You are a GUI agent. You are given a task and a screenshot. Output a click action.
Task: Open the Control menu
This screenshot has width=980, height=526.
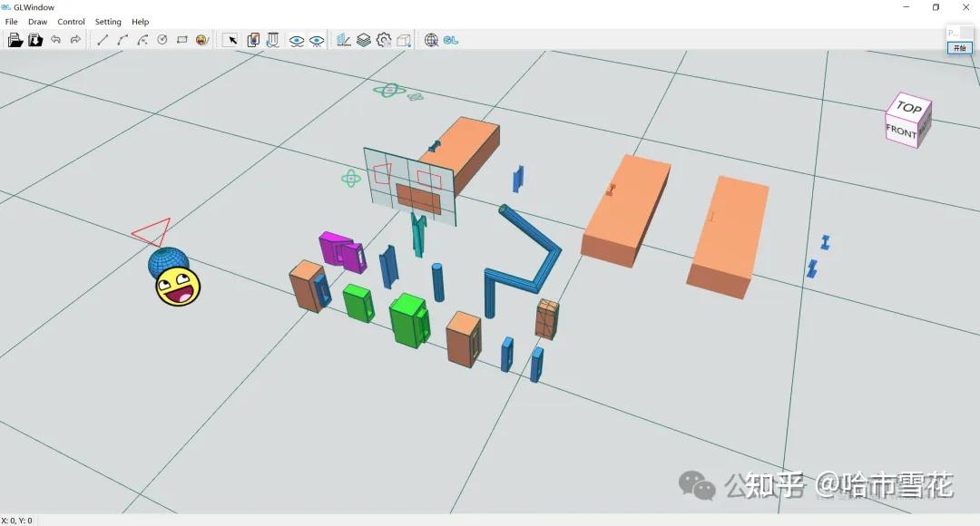pyautogui.click(x=71, y=21)
